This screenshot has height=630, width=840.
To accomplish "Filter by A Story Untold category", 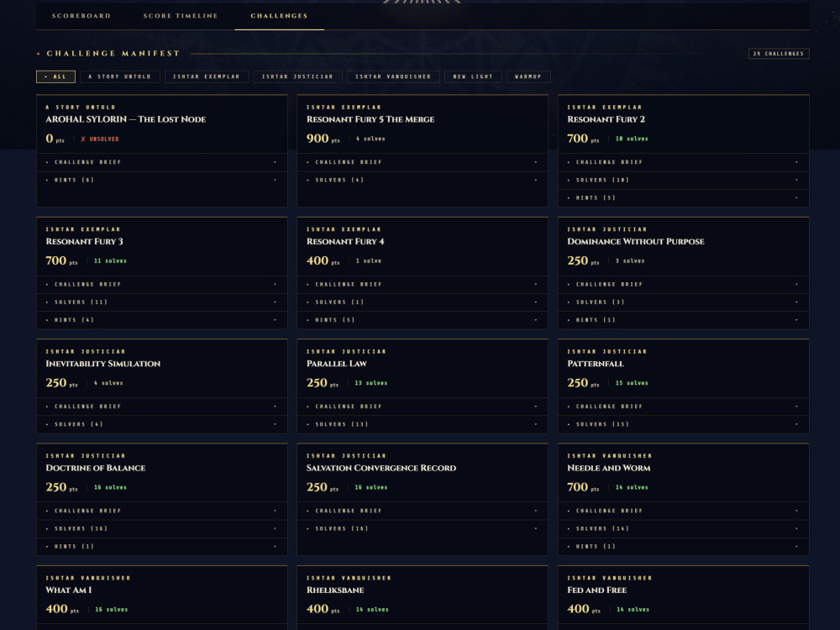I will [119, 76].
